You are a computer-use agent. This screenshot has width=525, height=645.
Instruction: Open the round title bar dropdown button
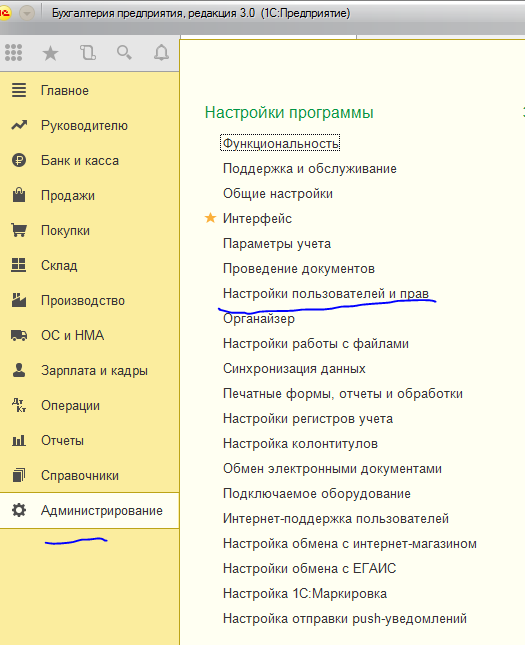click(x=27, y=14)
